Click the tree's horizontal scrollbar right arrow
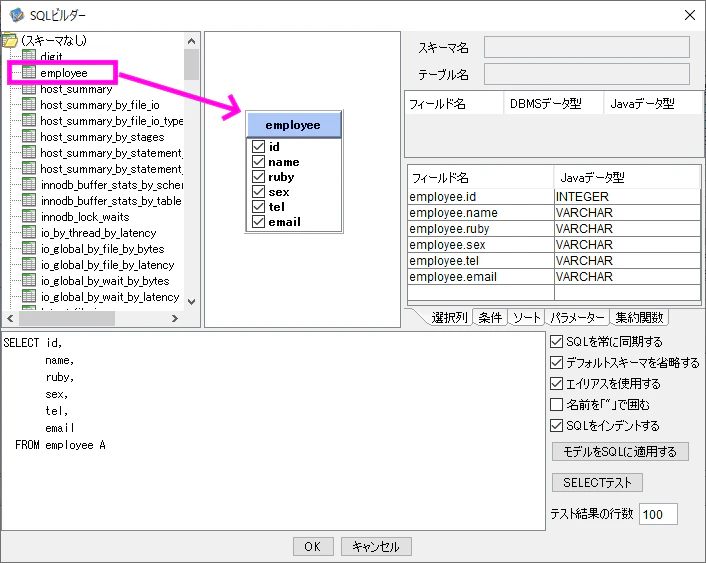This screenshot has width=706, height=563. (175, 318)
